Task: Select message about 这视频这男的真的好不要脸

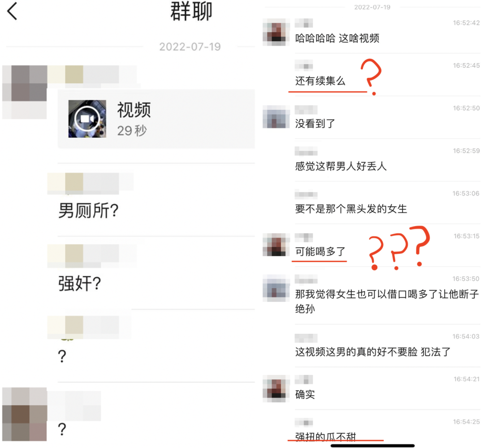Action: [372, 352]
